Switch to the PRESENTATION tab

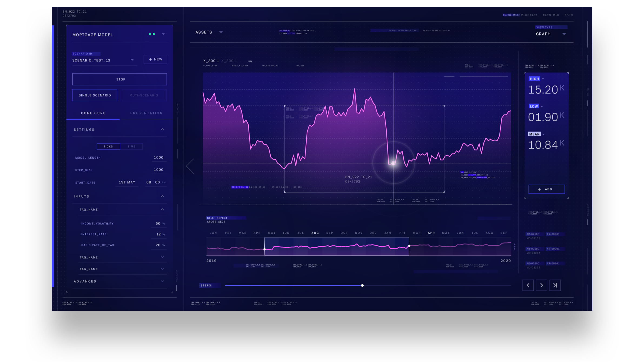click(x=146, y=113)
